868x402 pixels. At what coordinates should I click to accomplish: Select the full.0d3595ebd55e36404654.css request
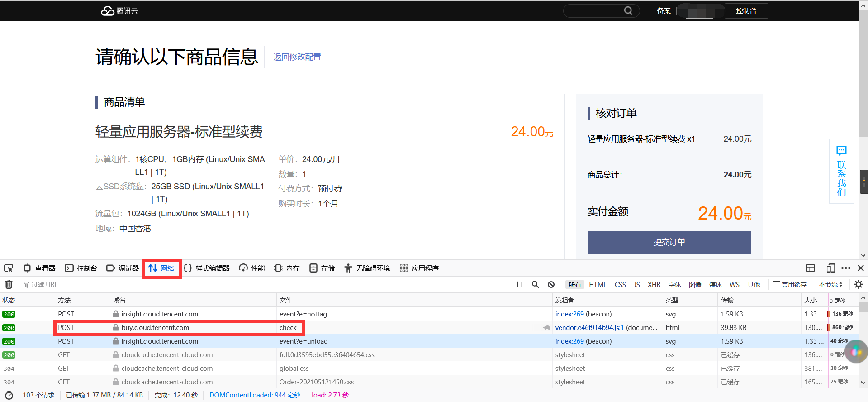pyautogui.click(x=430, y=354)
